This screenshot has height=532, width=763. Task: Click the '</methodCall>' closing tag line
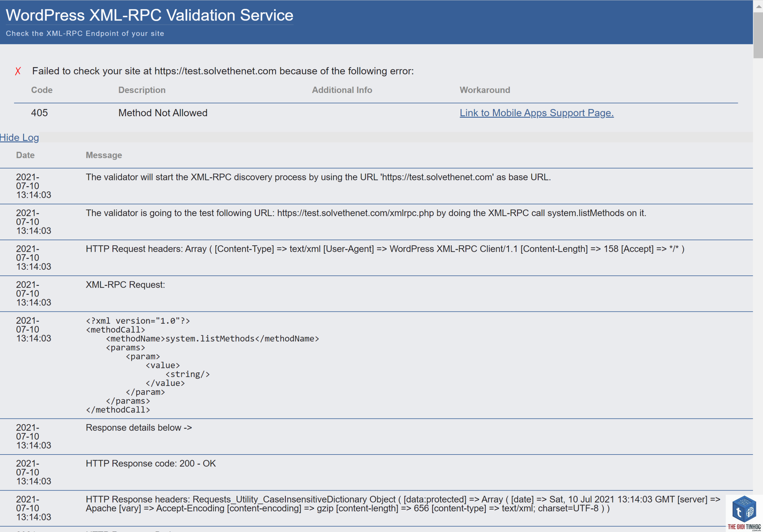pos(118,410)
